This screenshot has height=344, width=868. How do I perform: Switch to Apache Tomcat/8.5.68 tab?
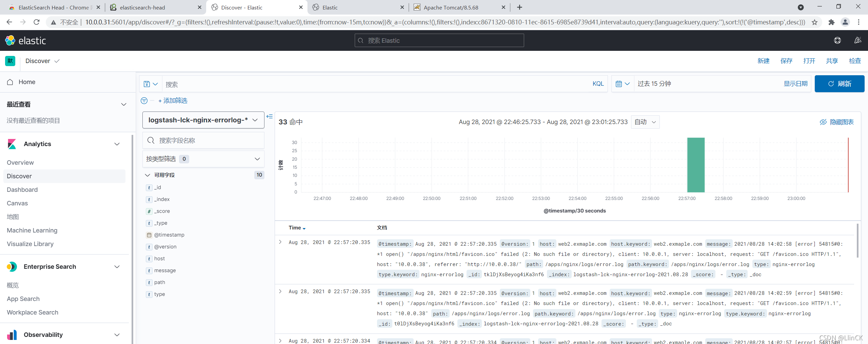click(x=459, y=7)
